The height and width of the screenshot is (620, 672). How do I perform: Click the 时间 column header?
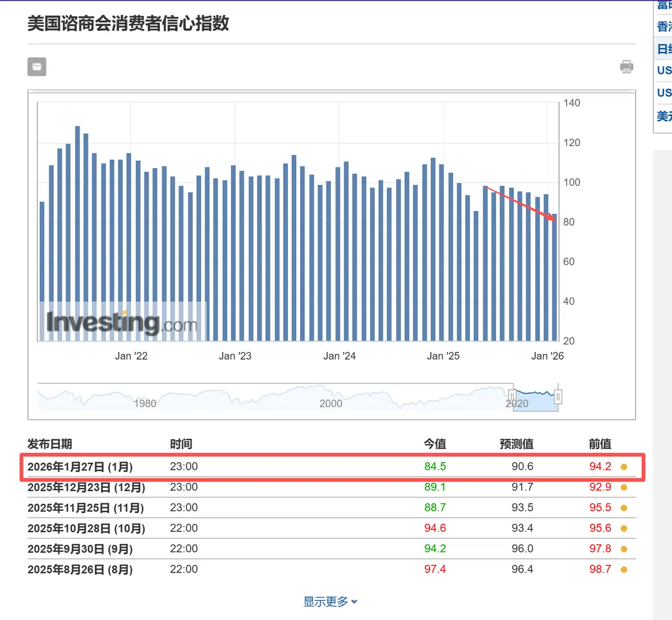click(181, 444)
